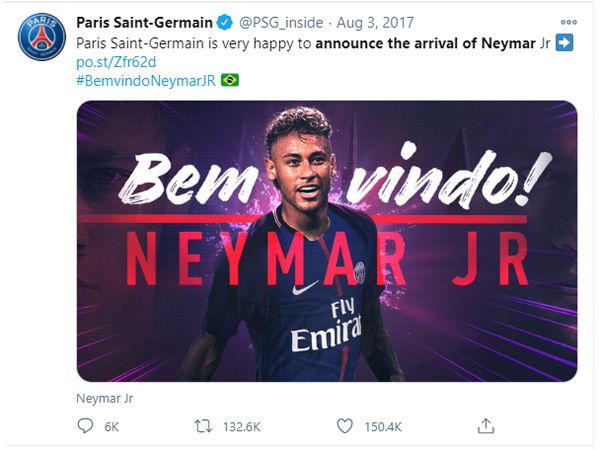The image size is (600, 450).
Task: Click the right arrow emoji in tweet text
Action: click(563, 44)
